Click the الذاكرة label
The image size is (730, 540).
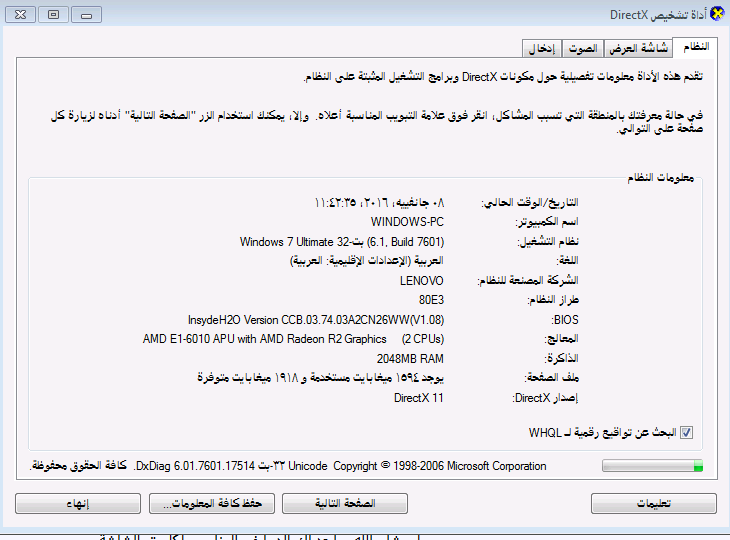click(x=561, y=359)
